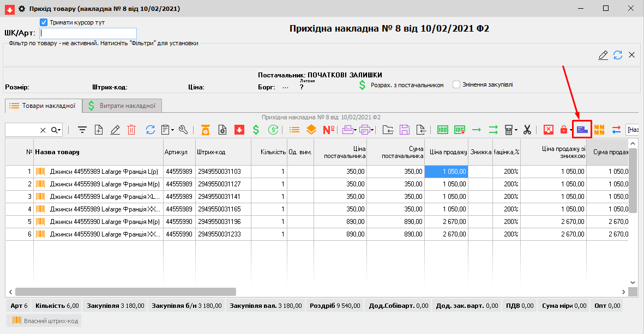This screenshot has height=334, width=644.
Task: Click 'Розрах. з постачальником' button
Action: pyautogui.click(x=401, y=85)
